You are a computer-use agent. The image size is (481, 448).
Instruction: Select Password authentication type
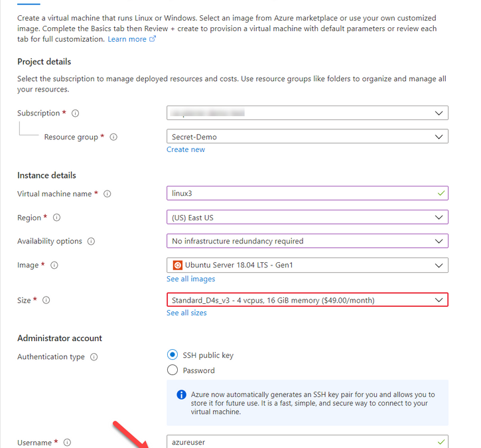pos(172,370)
